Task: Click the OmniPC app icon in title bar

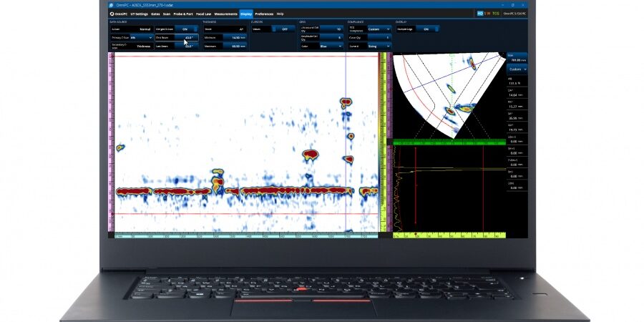Action: [x=112, y=5]
